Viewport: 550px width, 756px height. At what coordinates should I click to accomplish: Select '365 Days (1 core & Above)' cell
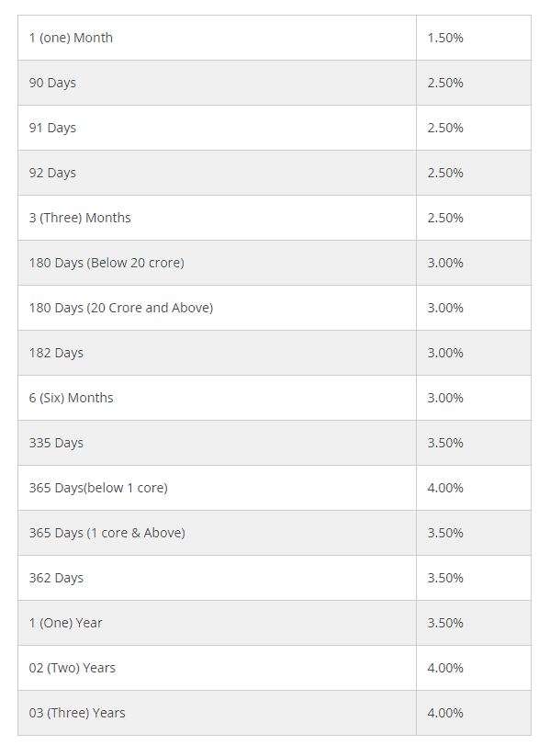tap(217, 533)
